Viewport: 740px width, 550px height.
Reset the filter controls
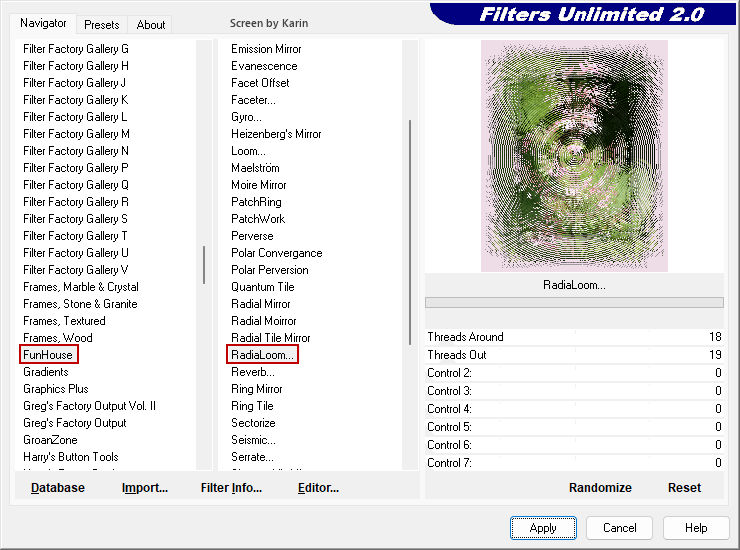pos(684,488)
